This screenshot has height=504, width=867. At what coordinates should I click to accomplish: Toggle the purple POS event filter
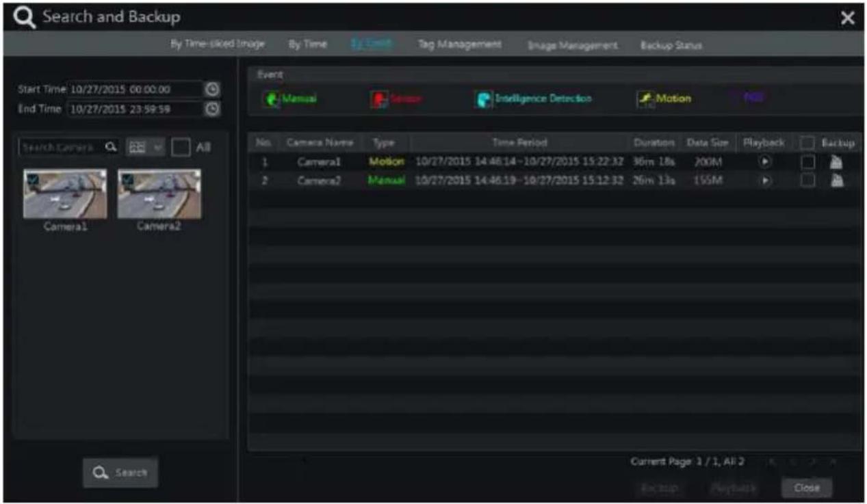(753, 98)
